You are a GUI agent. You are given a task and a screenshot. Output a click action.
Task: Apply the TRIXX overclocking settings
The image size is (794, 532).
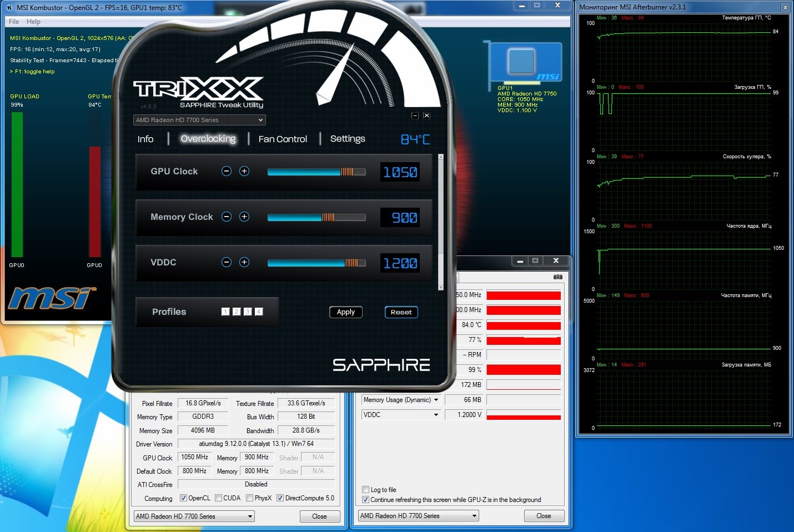click(x=346, y=312)
